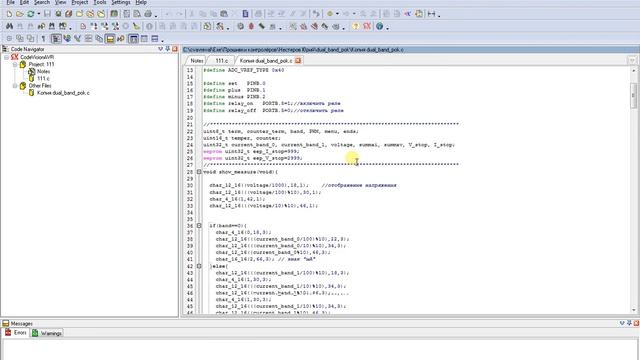Image resolution: width=640 pixels, height=360 pixels.
Task: Click the binoculars find icon
Action: click(9, 26)
